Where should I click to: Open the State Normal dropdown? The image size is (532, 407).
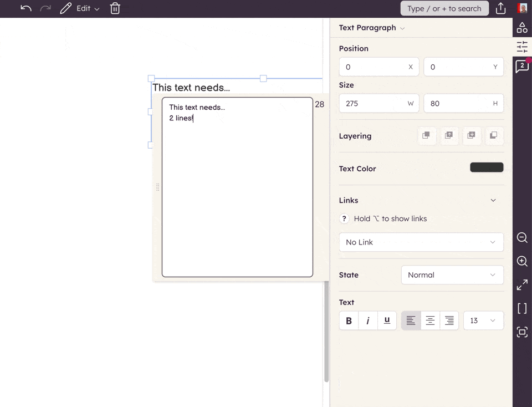(452, 275)
